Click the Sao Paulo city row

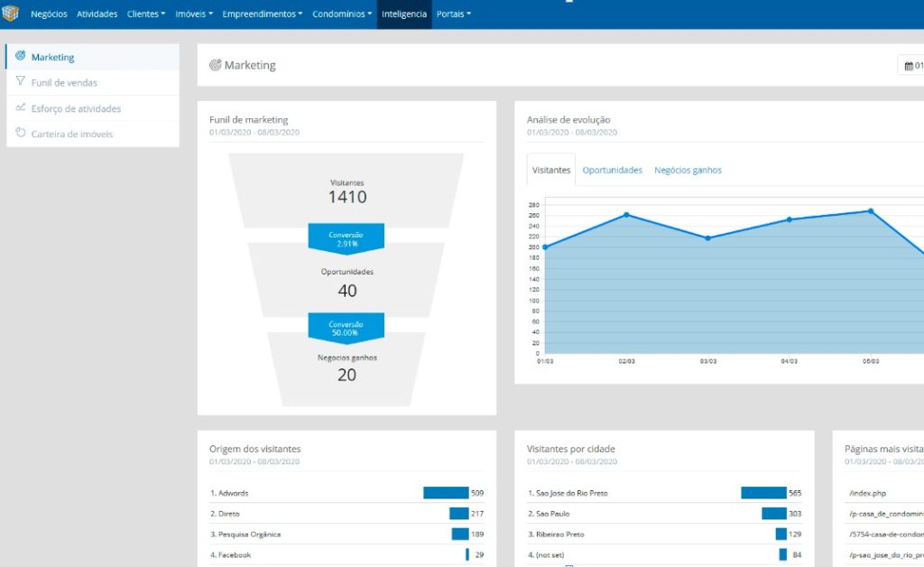pyautogui.click(x=664, y=514)
